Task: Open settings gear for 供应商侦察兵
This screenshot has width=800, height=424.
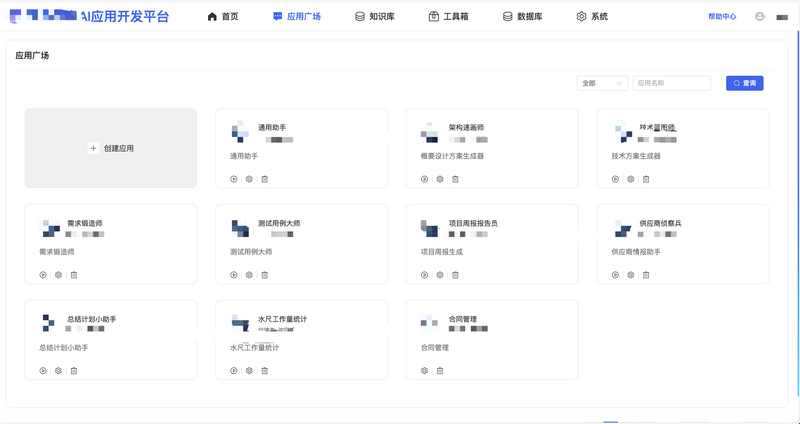Action: tap(631, 275)
